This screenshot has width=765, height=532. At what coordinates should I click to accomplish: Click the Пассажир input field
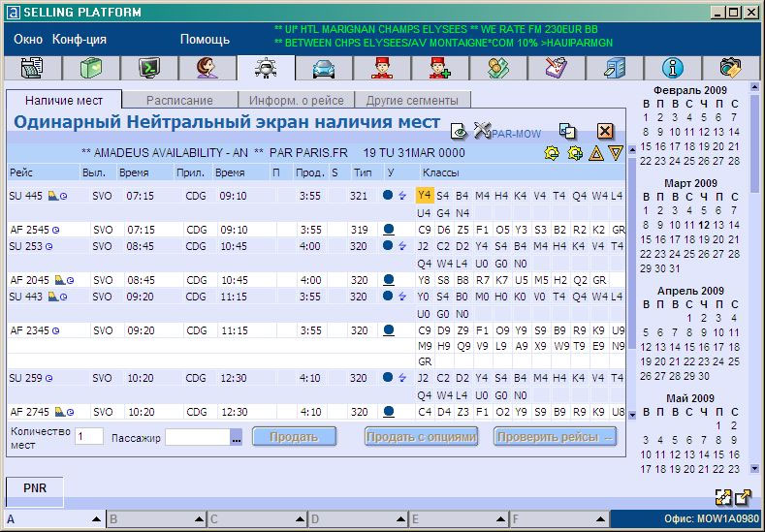[x=198, y=437]
